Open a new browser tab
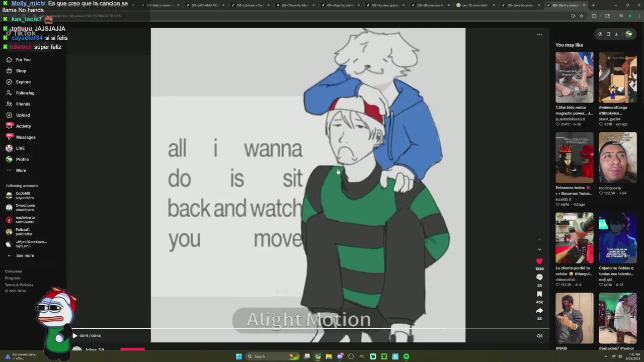644x362 pixels. click(593, 5)
